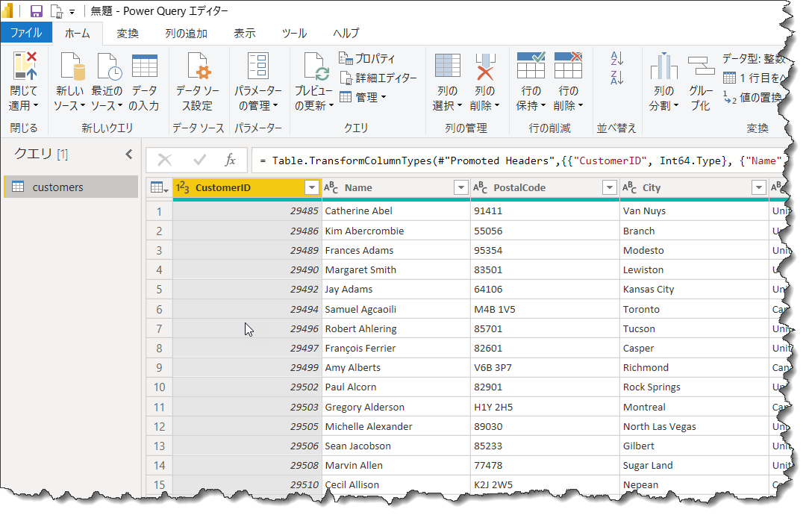This screenshot has height=521, width=812.
Task: Open Data source settings (データソース設定)
Action: [x=198, y=81]
